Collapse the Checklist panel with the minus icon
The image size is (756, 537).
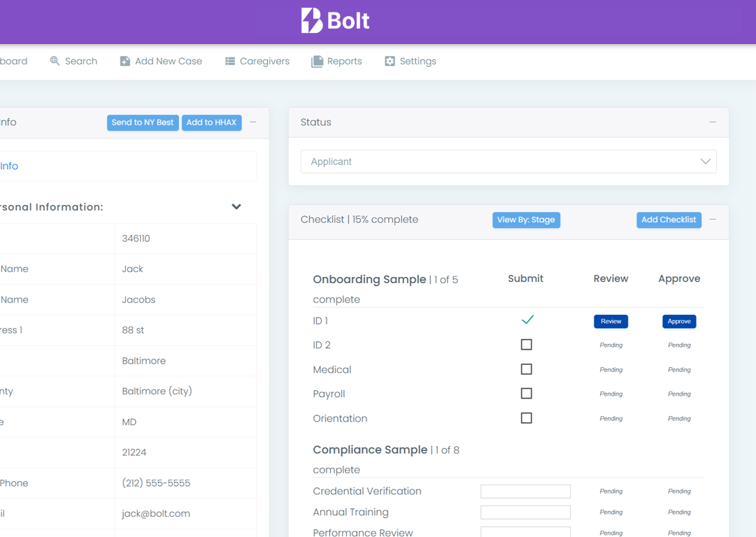pyautogui.click(x=713, y=219)
